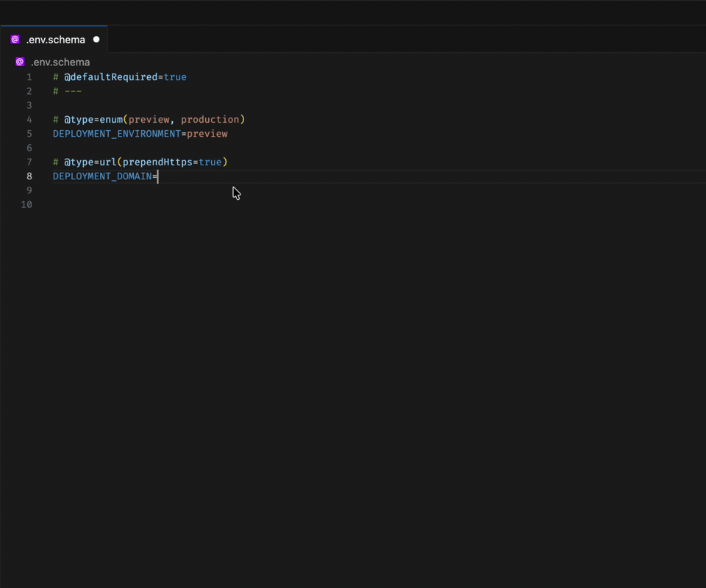Click the @ file icon in the breadcrumb bar
The width and height of the screenshot is (706, 588).
pos(18,62)
